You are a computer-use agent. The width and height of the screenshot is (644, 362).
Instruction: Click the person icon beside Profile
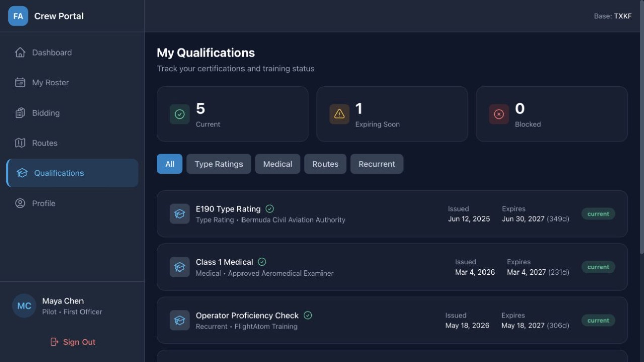tap(20, 203)
